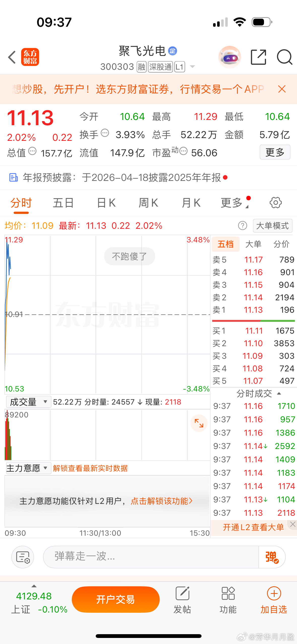The height and width of the screenshot is (644, 297).
Task: Open the 年报预披露 document icon
Action: (x=13, y=177)
